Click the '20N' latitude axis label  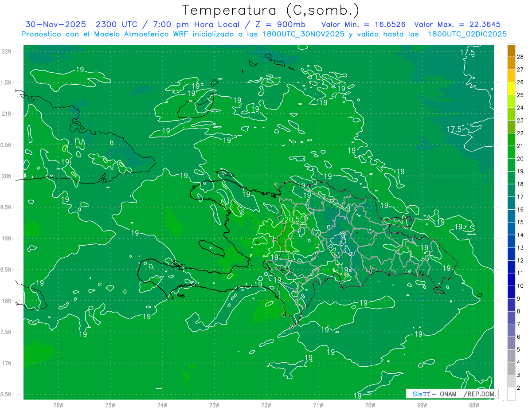point(7,176)
